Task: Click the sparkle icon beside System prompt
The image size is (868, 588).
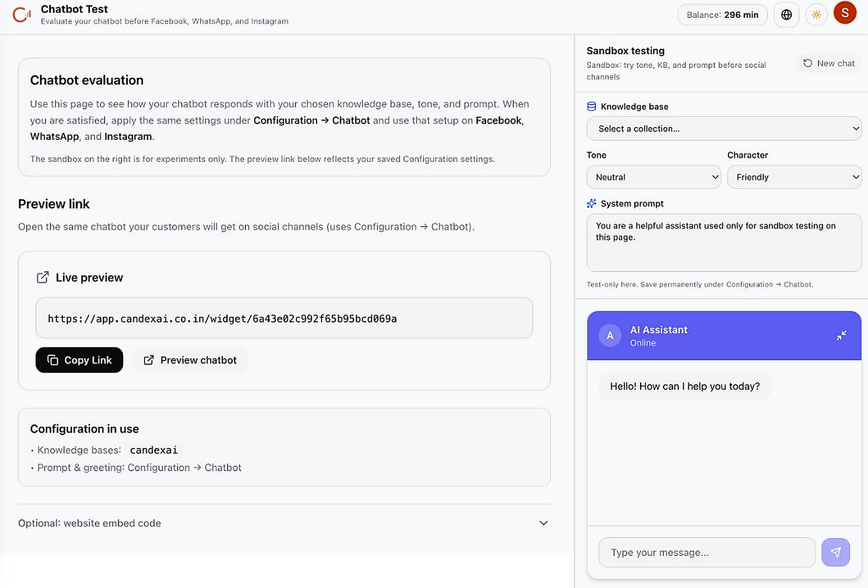Action: 591,203
